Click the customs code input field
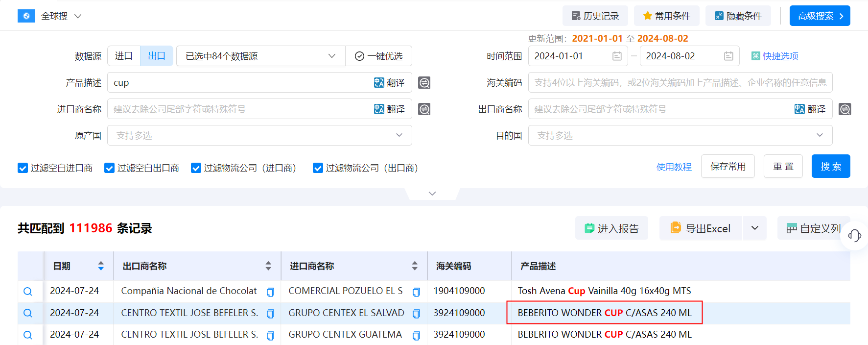 coord(680,83)
